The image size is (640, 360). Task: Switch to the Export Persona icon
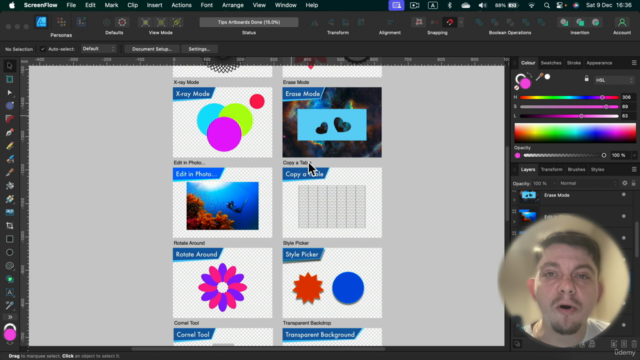[81, 22]
